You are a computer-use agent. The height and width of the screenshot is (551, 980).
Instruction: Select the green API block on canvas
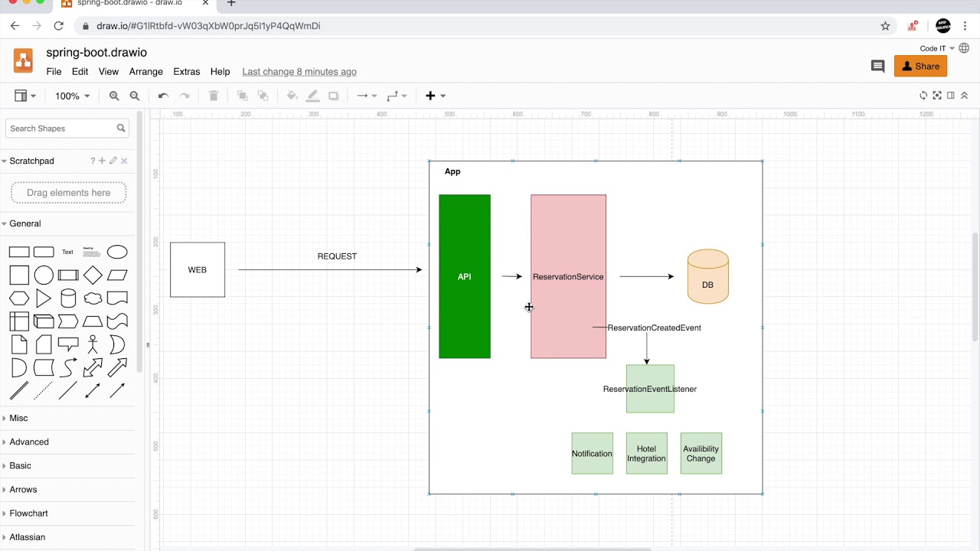point(465,276)
